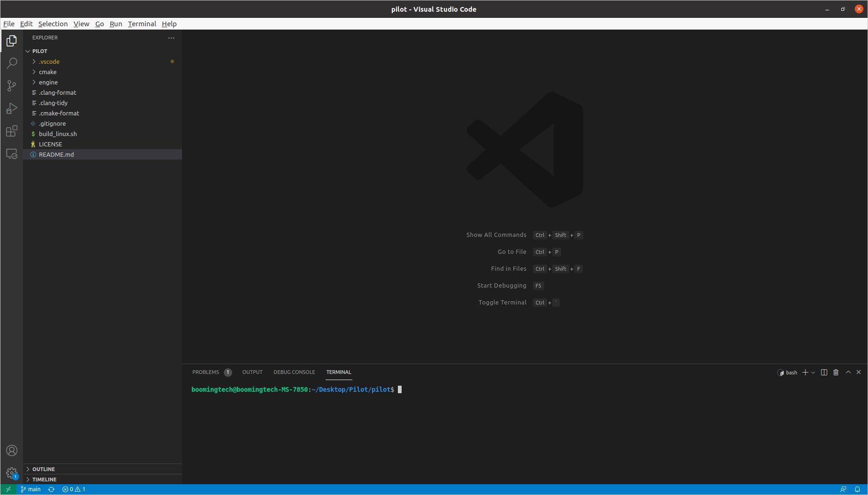The image size is (868, 495).
Task: Close the bottom panel
Action: [x=859, y=372]
